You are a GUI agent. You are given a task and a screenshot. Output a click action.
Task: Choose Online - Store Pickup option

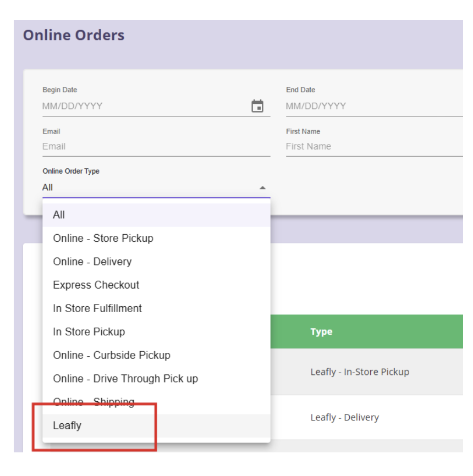pos(103,238)
